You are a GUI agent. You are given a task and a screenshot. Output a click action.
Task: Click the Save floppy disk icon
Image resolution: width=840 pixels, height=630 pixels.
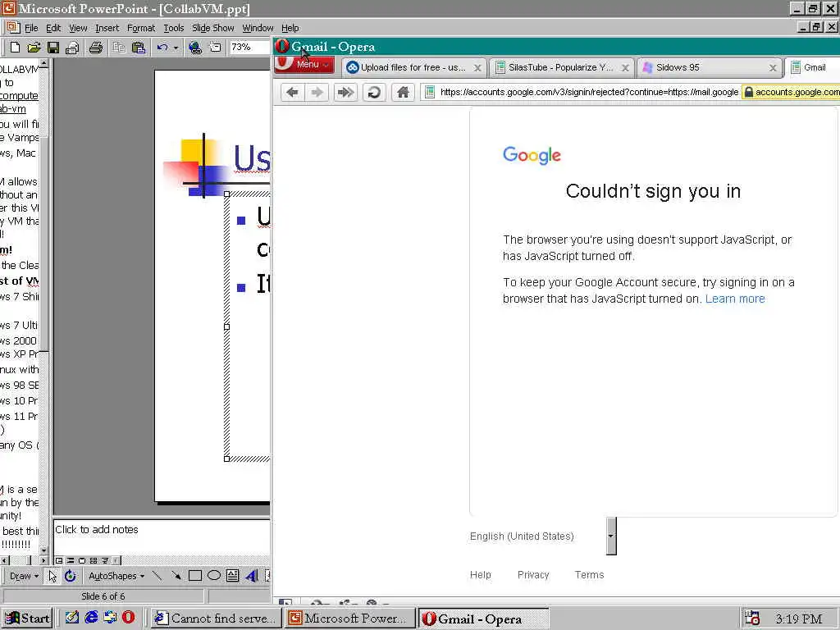(53, 48)
